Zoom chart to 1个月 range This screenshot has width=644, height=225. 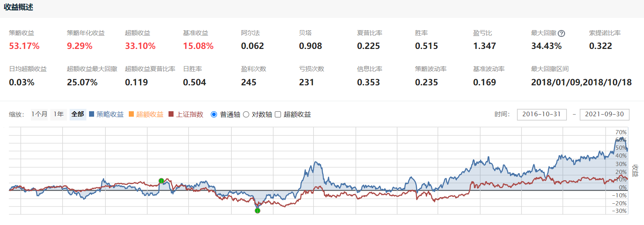[x=39, y=114]
